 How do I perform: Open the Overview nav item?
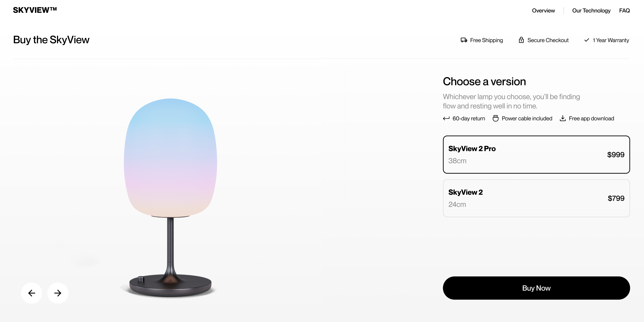[543, 11]
